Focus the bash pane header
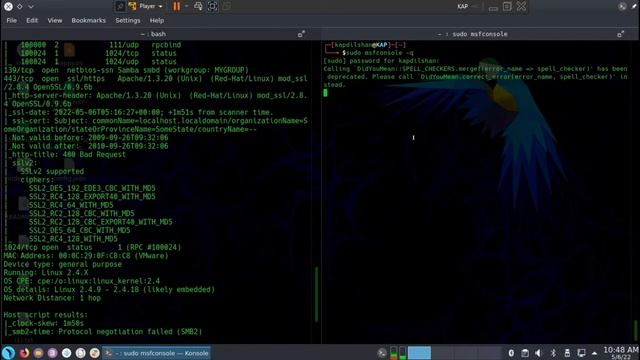Screen dimensions: 640x360 click(x=153, y=34)
